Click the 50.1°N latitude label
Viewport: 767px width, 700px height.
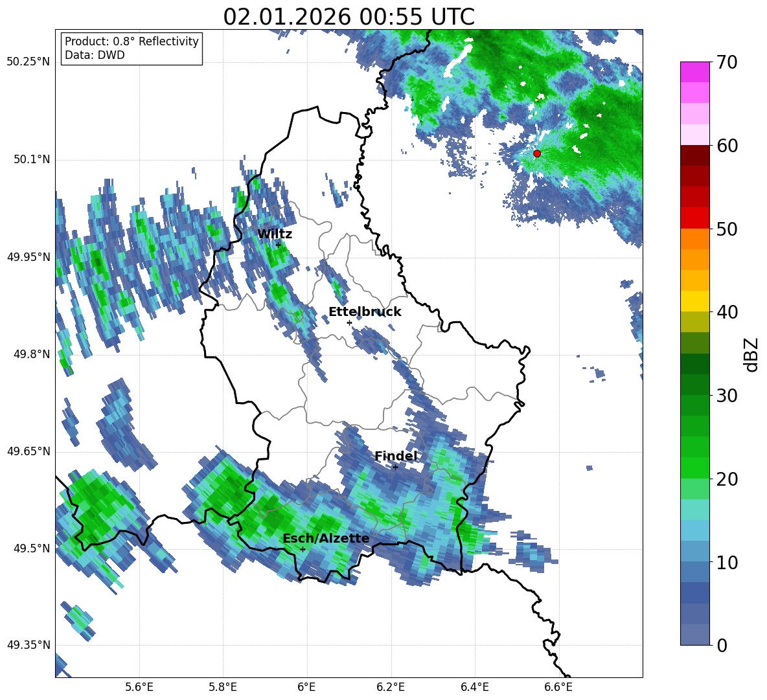[32, 160]
